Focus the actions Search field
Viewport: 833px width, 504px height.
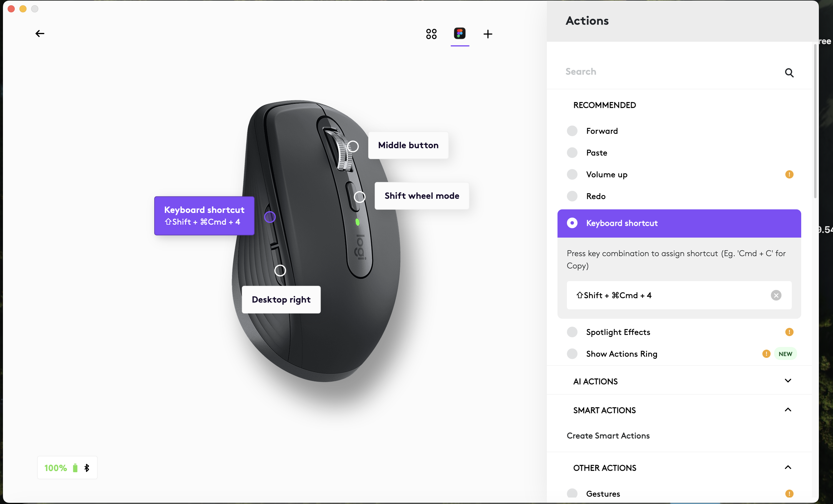[x=673, y=72]
